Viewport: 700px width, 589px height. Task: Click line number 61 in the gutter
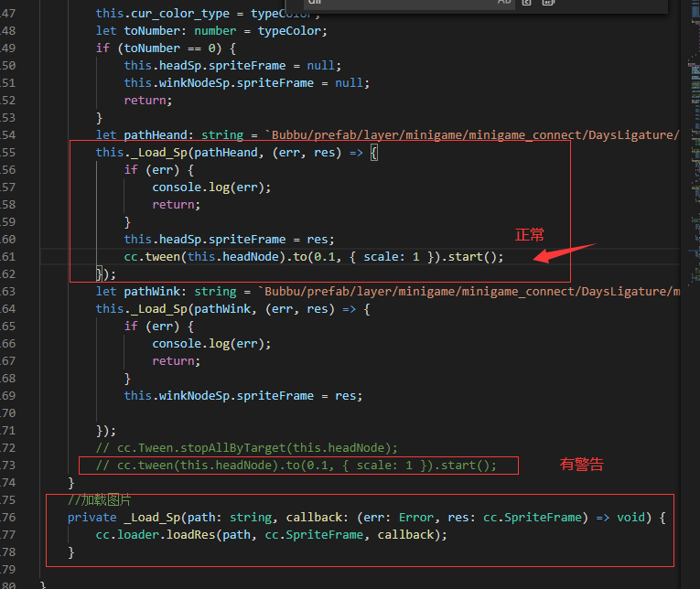(x=7, y=257)
